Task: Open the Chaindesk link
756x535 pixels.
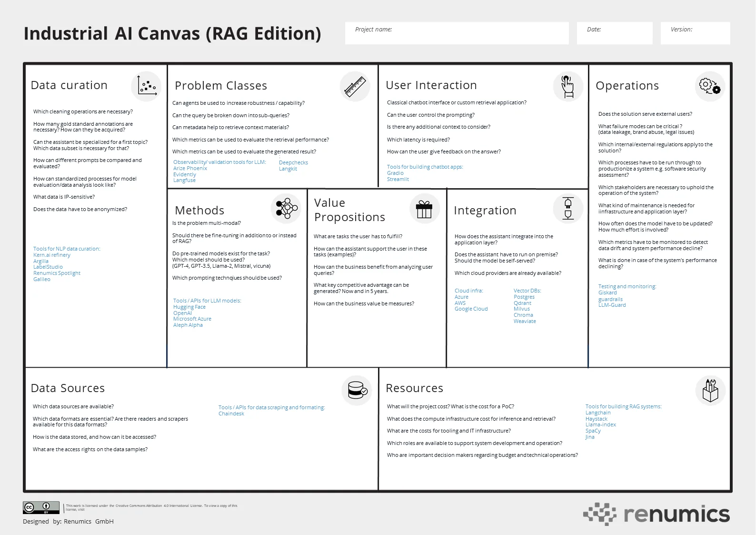Action: (x=231, y=414)
